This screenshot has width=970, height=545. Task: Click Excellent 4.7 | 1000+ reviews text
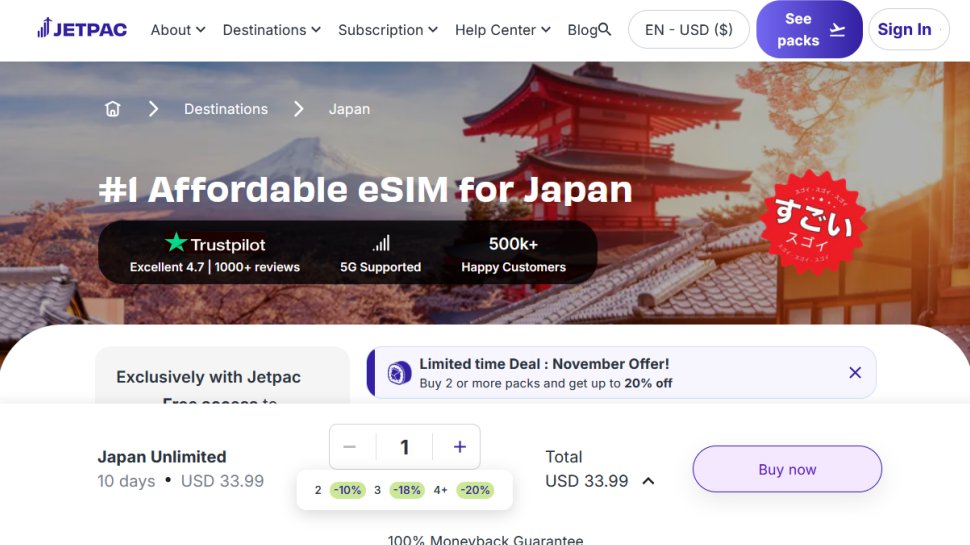pos(215,267)
